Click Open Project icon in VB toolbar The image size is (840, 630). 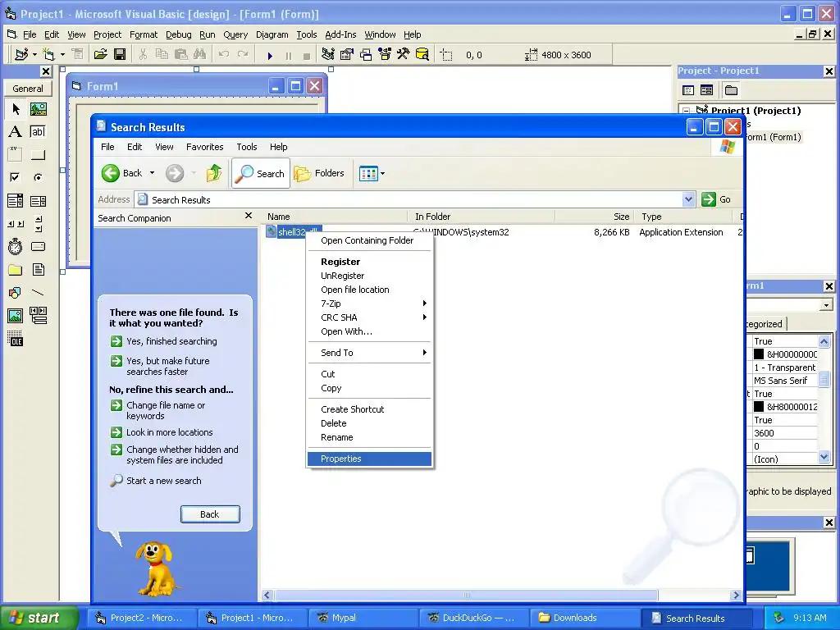click(x=101, y=55)
